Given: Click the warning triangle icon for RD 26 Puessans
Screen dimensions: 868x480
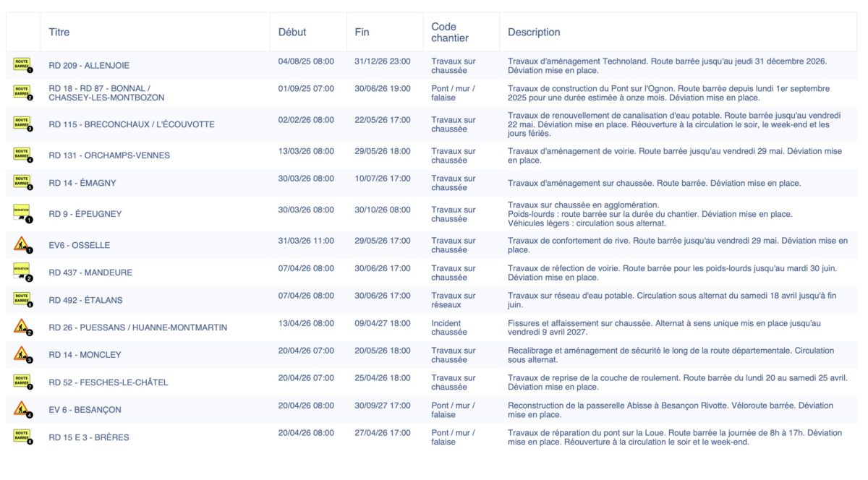Looking at the screenshot, I should (22, 327).
